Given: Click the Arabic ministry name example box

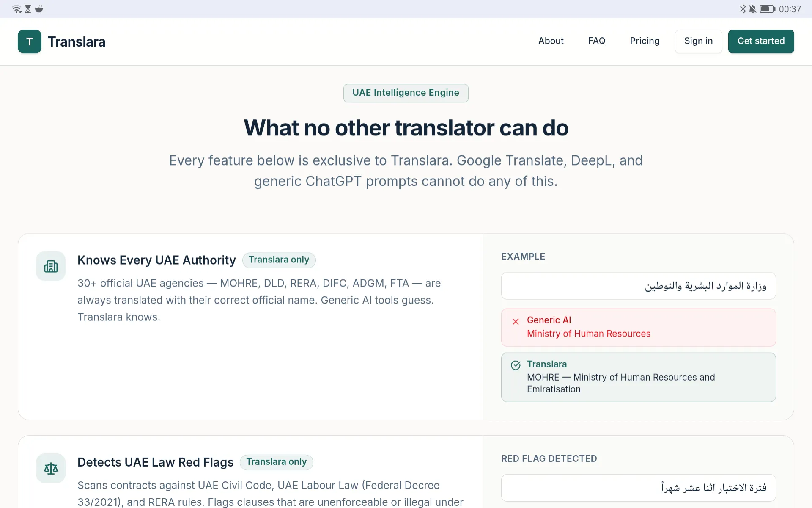Looking at the screenshot, I should point(638,286).
